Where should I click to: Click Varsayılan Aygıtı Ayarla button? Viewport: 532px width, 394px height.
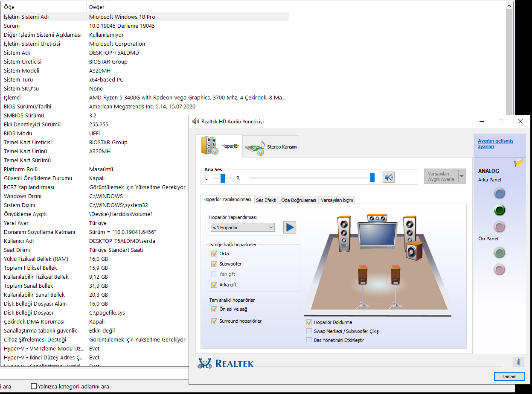(x=441, y=176)
